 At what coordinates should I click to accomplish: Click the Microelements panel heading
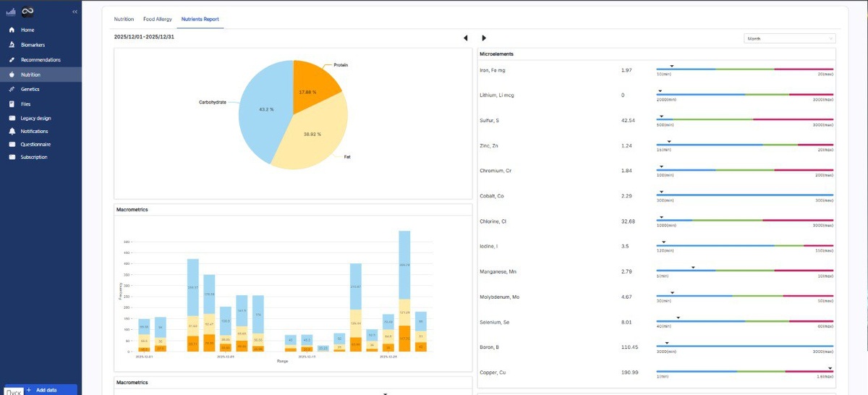coord(496,54)
